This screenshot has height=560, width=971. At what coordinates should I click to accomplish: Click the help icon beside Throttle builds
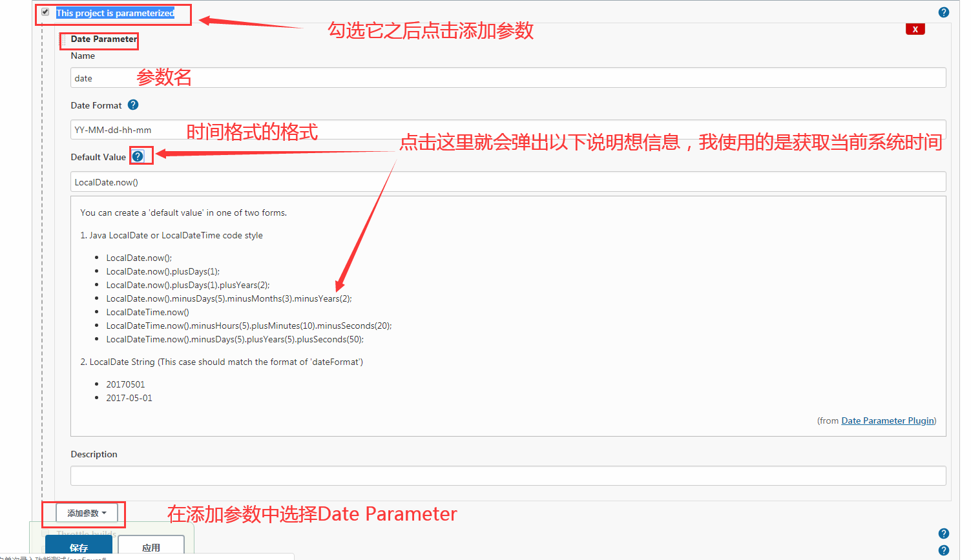click(943, 534)
